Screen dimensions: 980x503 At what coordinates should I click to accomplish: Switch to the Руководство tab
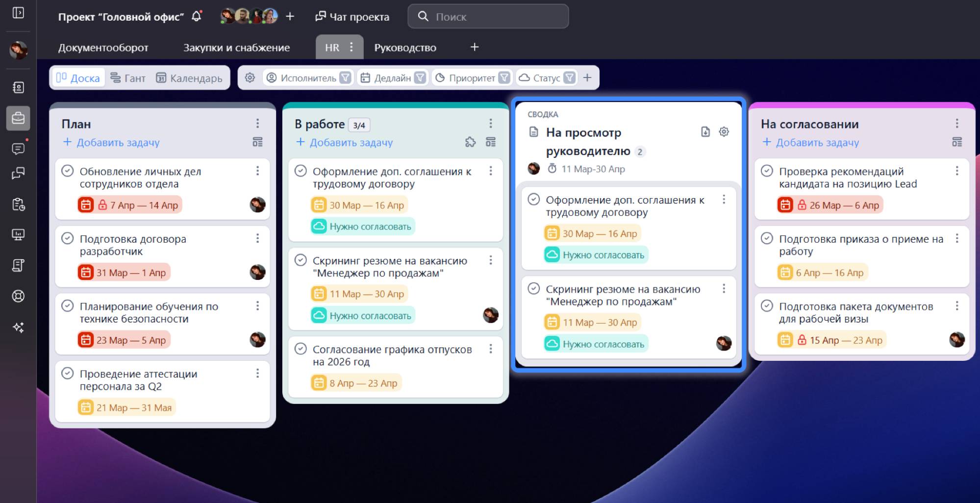405,48
